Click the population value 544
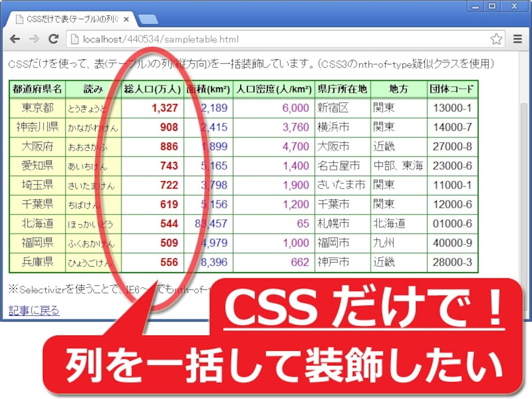Viewport: 532px width, 399px height. point(169,223)
